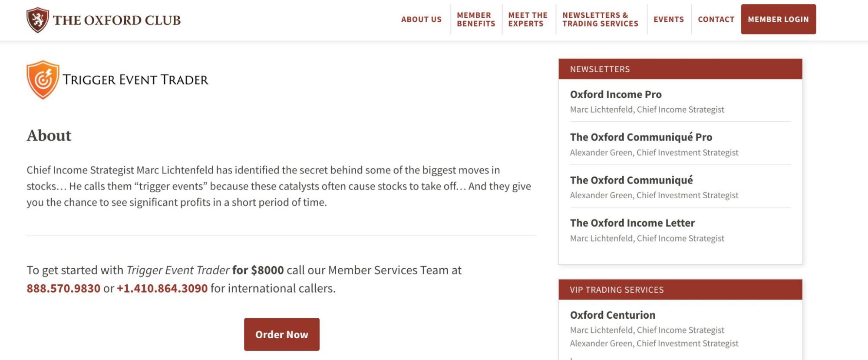Select the +1.410.864.3090 international number link

(x=162, y=288)
